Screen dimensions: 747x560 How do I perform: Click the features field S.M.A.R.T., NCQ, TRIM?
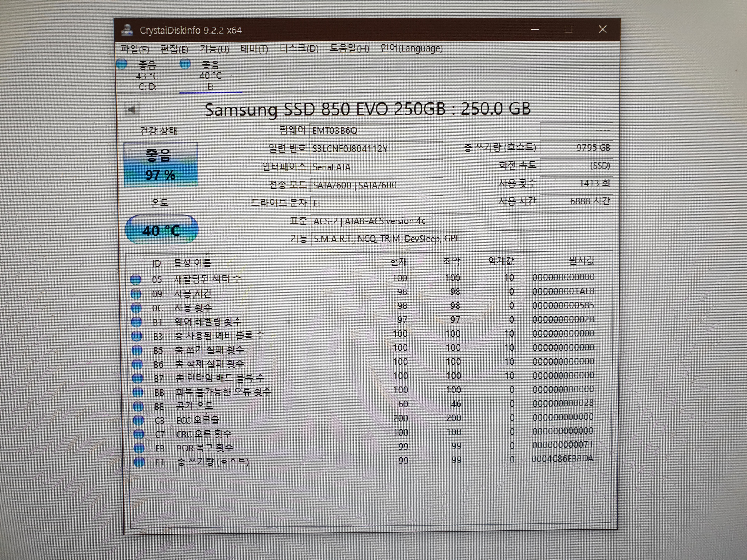(461, 239)
